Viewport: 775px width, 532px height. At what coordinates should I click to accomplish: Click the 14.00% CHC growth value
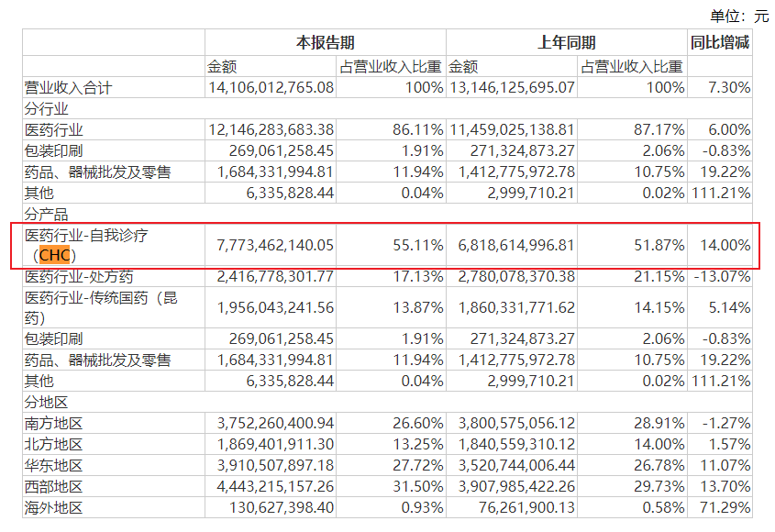[725, 245]
